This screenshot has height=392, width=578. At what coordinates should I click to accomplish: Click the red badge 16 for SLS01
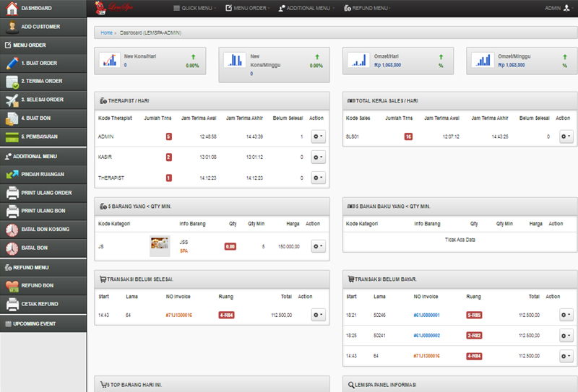[x=408, y=136]
